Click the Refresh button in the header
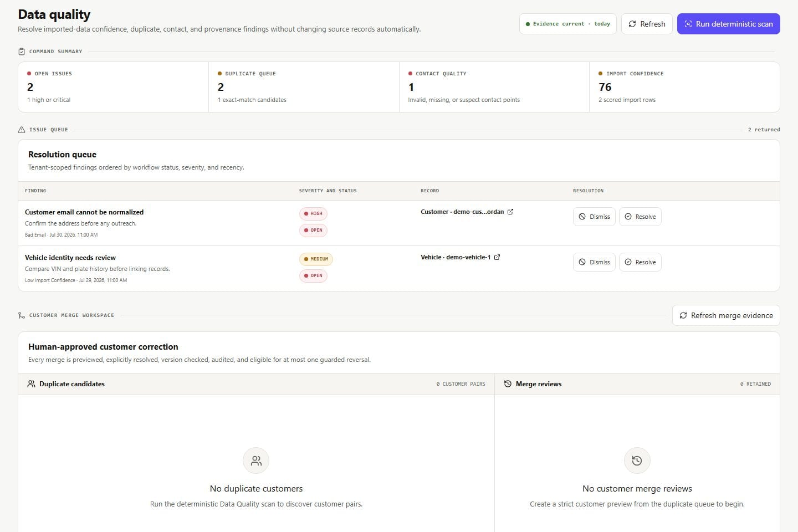This screenshot has width=798, height=532. [647, 24]
